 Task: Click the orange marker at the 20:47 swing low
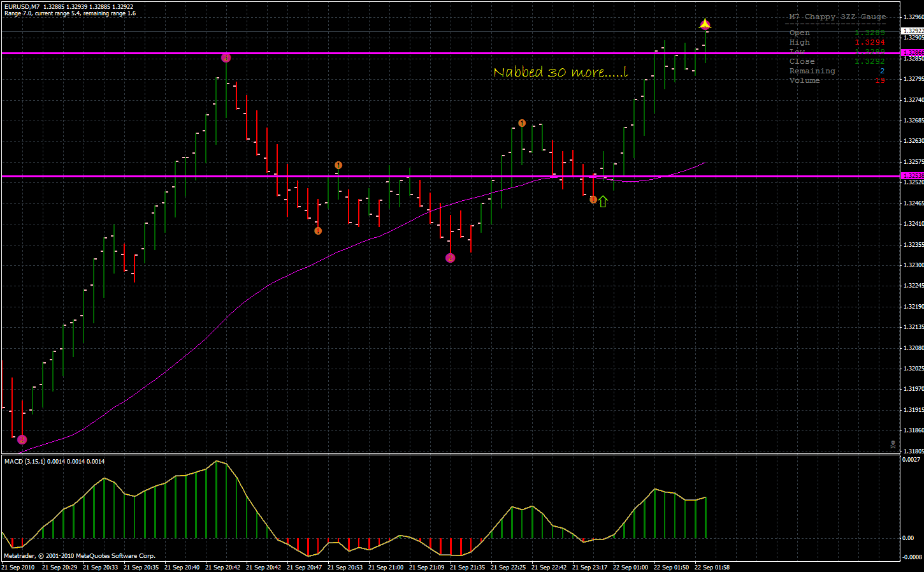[x=318, y=231]
